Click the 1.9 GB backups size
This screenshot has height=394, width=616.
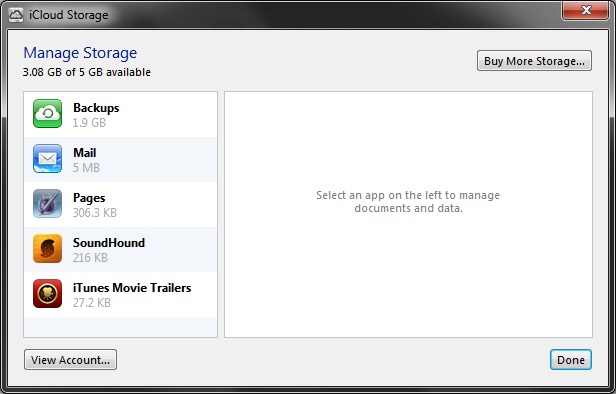pyautogui.click(x=89, y=123)
